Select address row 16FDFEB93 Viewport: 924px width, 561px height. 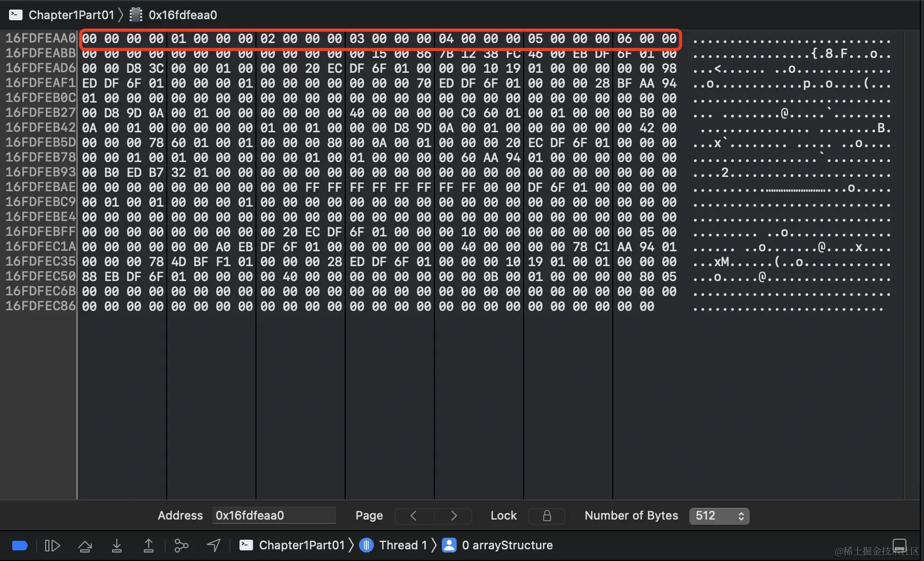click(x=41, y=172)
